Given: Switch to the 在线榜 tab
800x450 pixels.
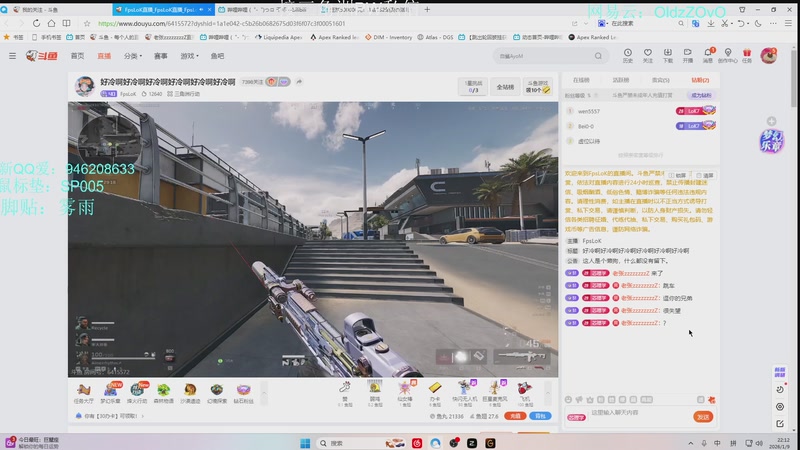Looking at the screenshot, I should pyautogui.click(x=581, y=80).
